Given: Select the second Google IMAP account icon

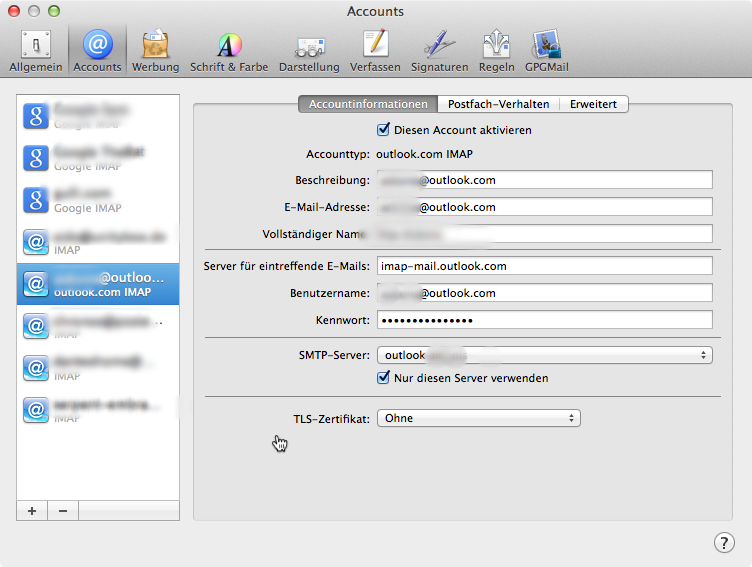Looking at the screenshot, I should tap(36, 158).
